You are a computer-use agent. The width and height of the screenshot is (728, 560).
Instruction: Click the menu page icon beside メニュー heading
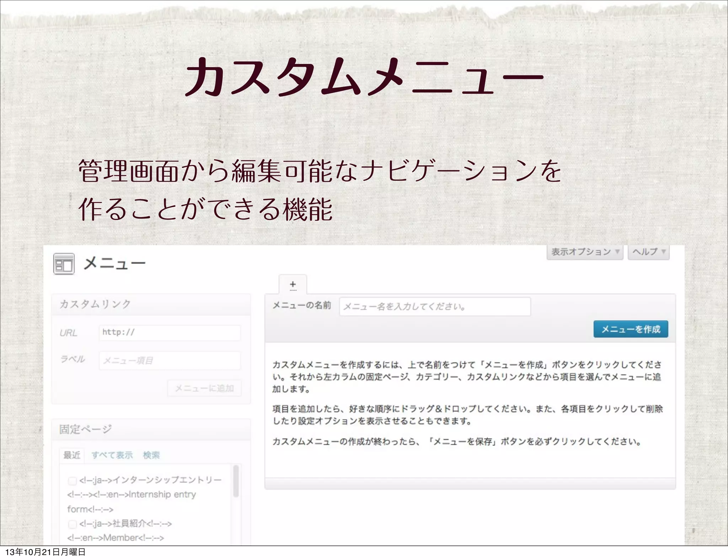(x=64, y=264)
